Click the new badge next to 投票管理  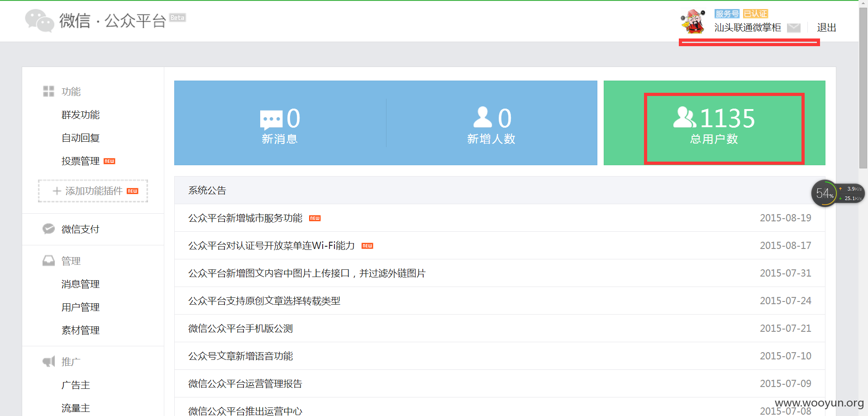point(110,161)
